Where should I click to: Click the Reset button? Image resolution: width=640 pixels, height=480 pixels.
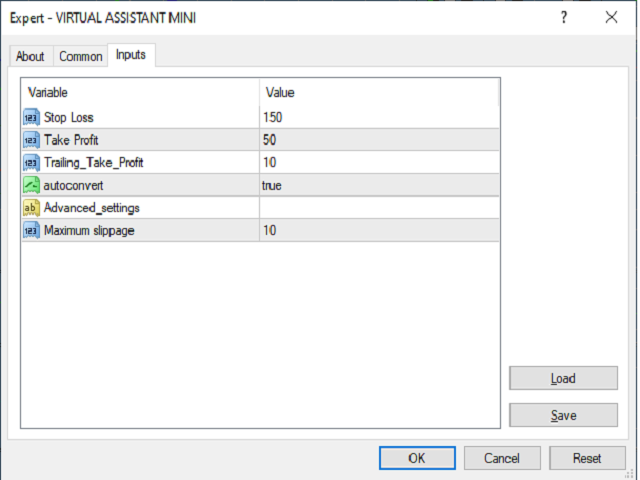[587, 458]
